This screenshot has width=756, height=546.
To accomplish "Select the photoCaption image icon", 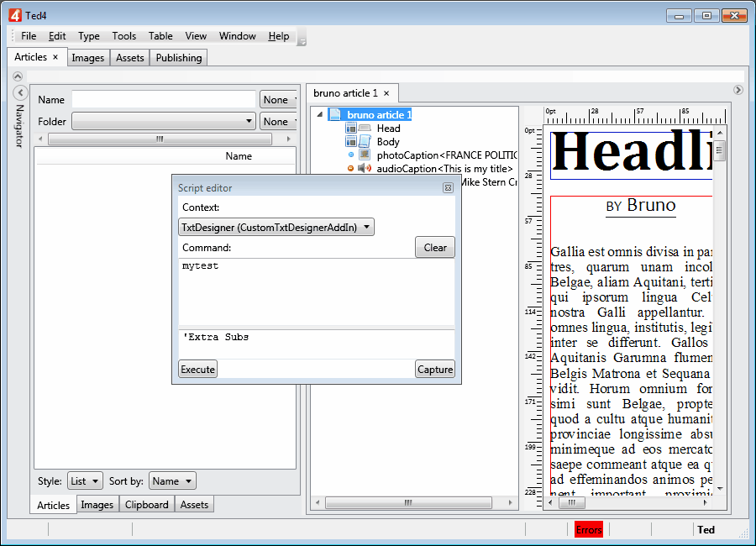I will 365,155.
